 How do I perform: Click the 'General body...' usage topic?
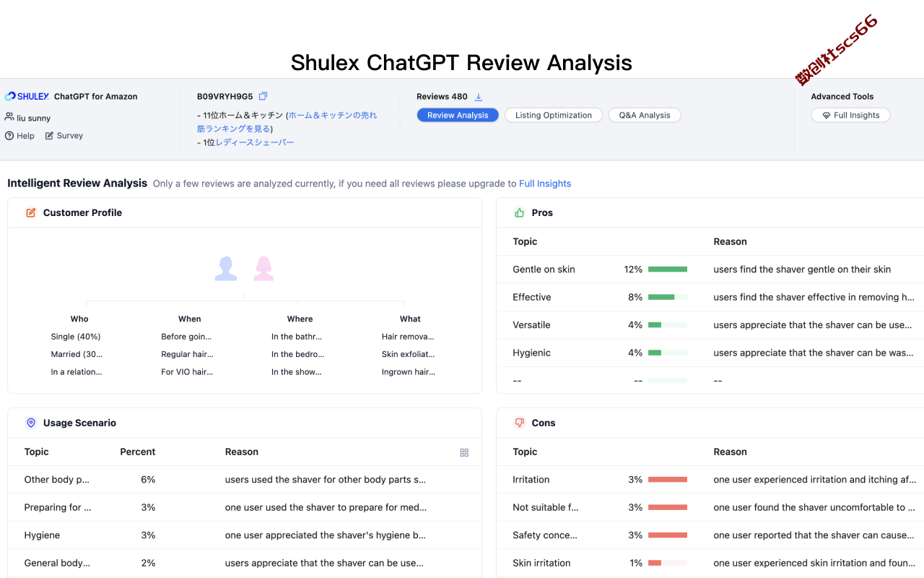point(57,563)
